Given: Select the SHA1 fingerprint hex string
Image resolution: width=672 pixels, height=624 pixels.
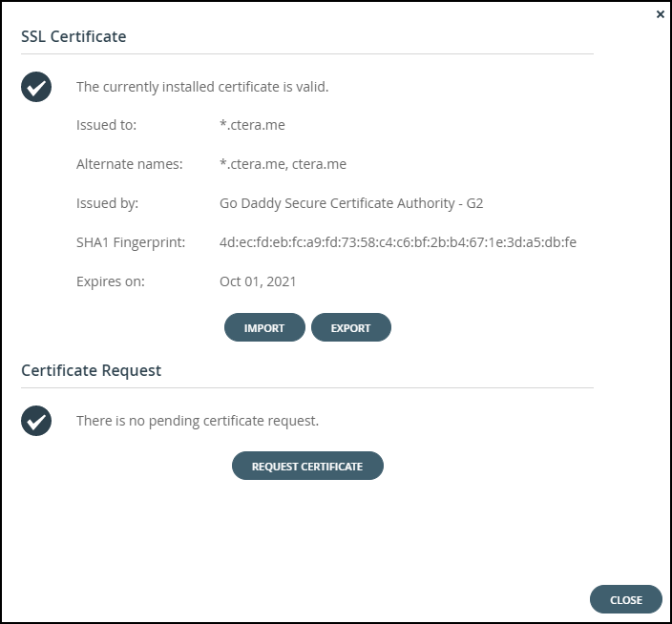Looking at the screenshot, I should coord(398,242).
